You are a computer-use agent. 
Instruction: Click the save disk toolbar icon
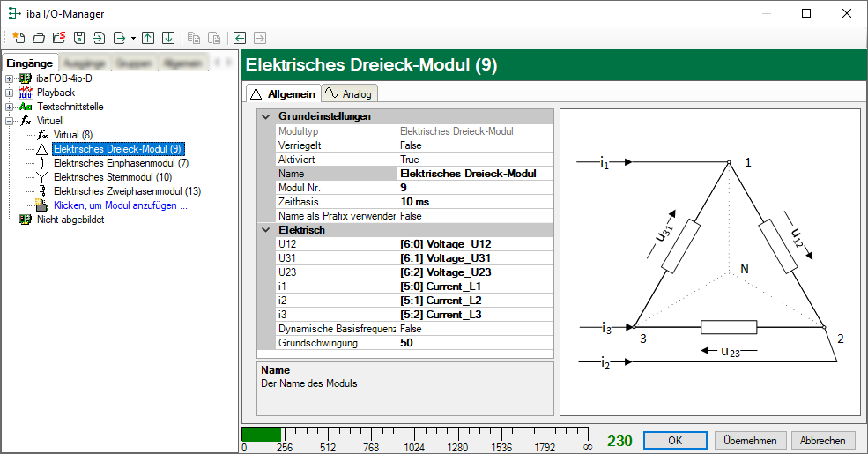tap(78, 38)
